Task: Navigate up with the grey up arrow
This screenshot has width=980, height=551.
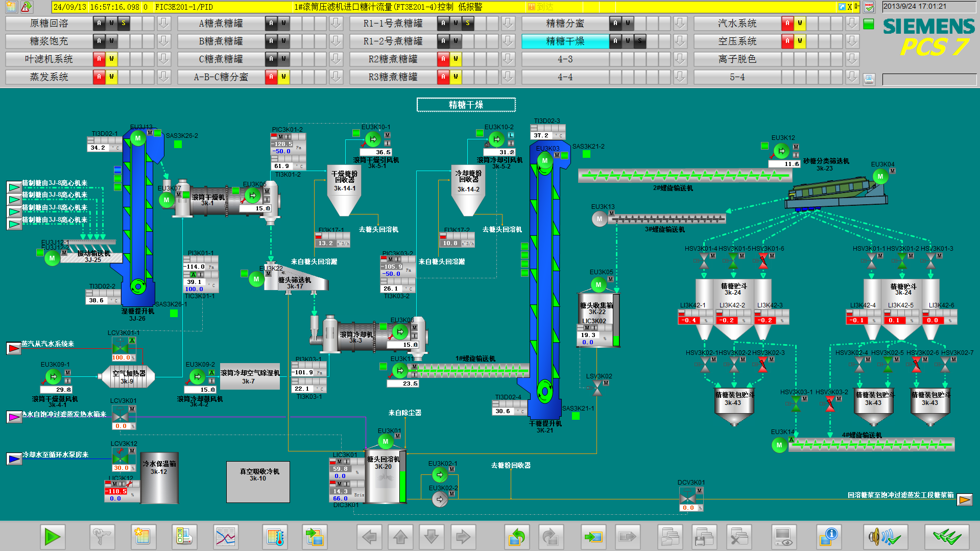Action: (x=400, y=537)
